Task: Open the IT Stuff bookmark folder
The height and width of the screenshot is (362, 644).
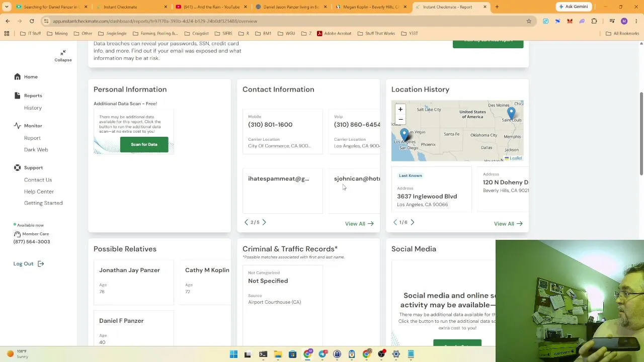Action: 31,34
